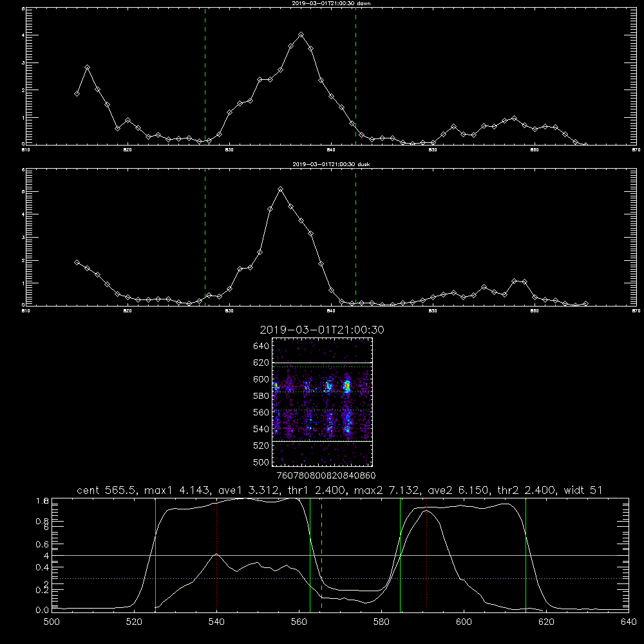Click the "870" x-axis label under dawn plot
644x644 pixels.
(x=636, y=150)
